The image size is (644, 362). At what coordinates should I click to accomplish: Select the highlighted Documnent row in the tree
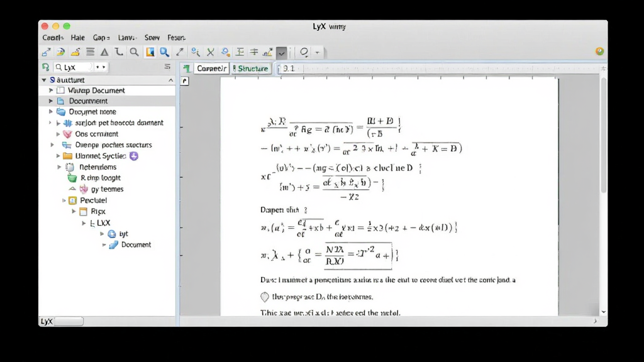click(x=107, y=101)
